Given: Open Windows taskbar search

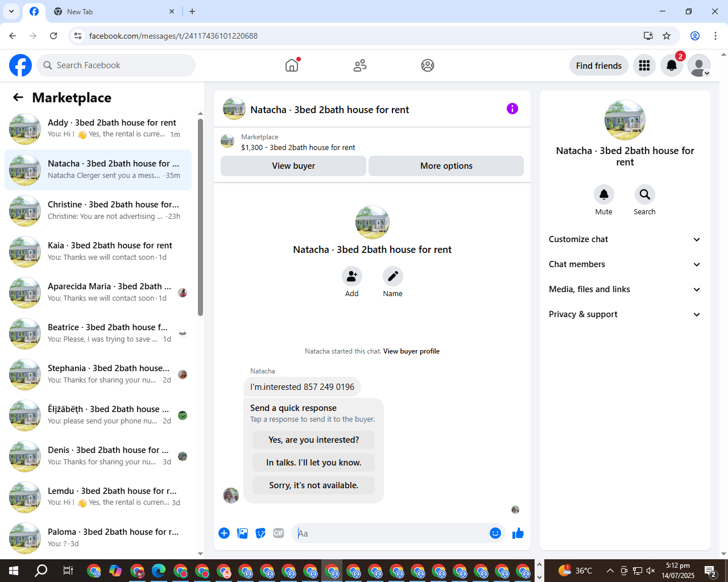Looking at the screenshot, I should 41,571.
